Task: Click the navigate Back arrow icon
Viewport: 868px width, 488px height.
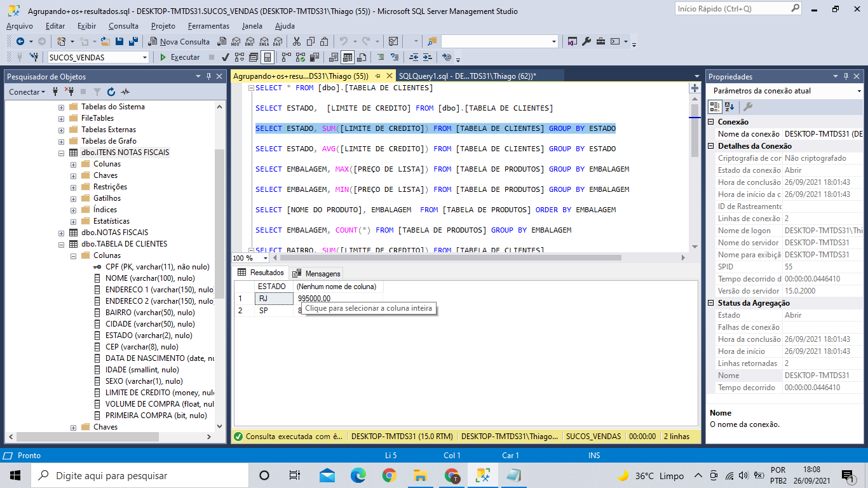Action: click(x=20, y=41)
